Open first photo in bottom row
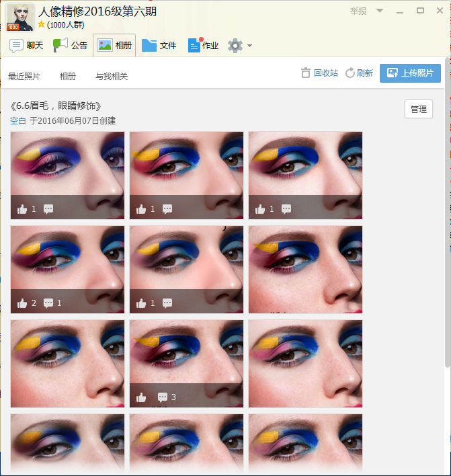Viewport: 451px width, 476px height. pyautogui.click(x=67, y=444)
